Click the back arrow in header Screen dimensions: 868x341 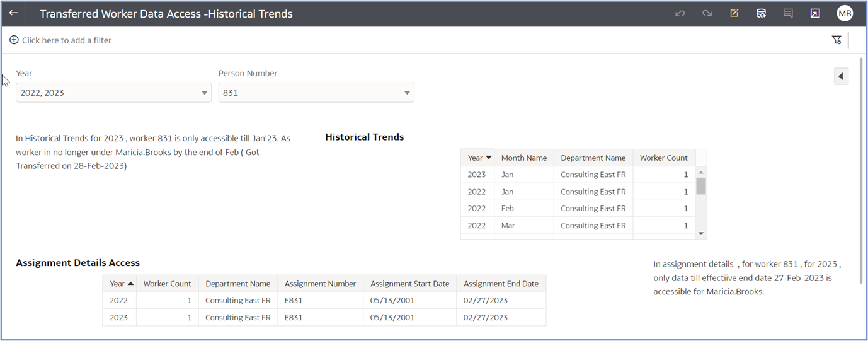(x=13, y=13)
